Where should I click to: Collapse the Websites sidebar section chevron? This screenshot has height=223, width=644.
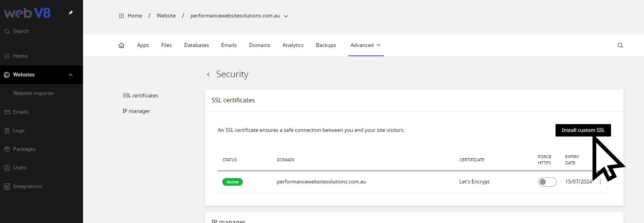[x=71, y=75]
